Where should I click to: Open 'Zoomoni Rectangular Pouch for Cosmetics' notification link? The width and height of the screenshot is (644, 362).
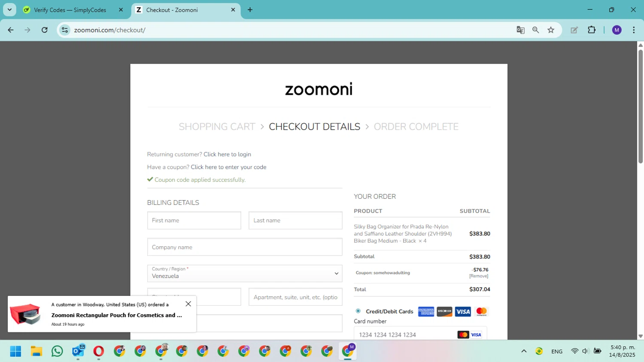117,315
